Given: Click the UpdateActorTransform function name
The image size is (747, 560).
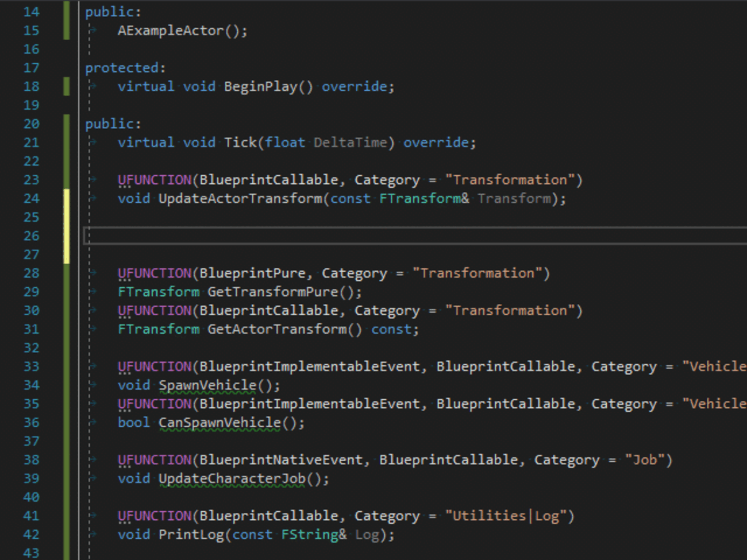Looking at the screenshot, I should click(240, 199).
